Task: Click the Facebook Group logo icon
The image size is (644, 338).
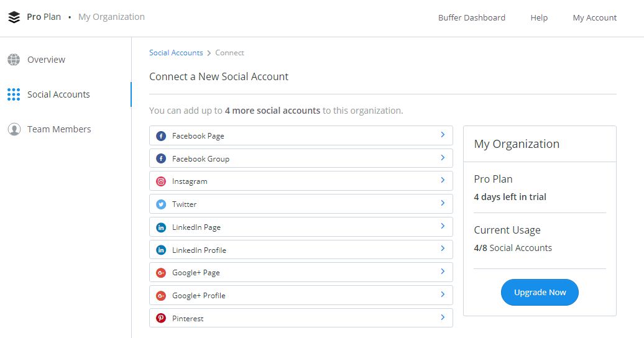Action: pos(161,158)
